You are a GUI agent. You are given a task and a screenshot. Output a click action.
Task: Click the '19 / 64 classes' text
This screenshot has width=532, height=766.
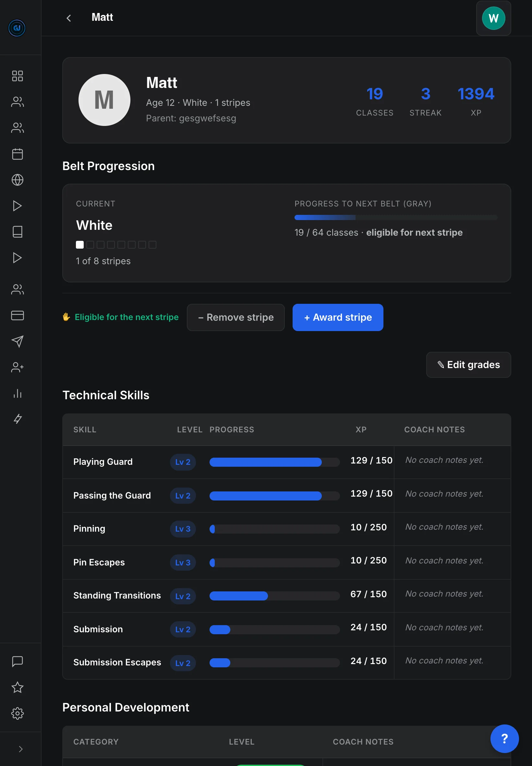click(x=326, y=233)
